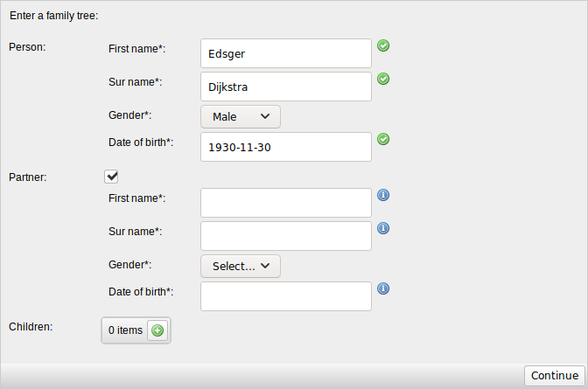Image resolution: width=588 pixels, height=389 pixels.
Task: Open the Person gender dropdown showing Male
Action: tap(241, 116)
